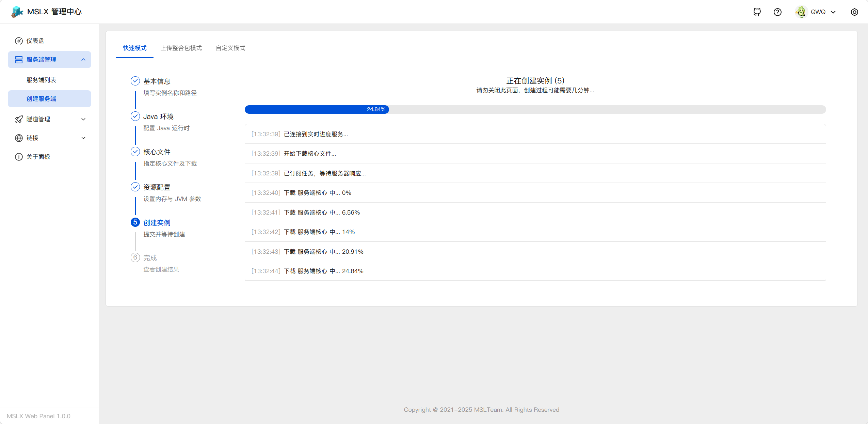Click the rocket icon for 隧道管理

click(19, 119)
